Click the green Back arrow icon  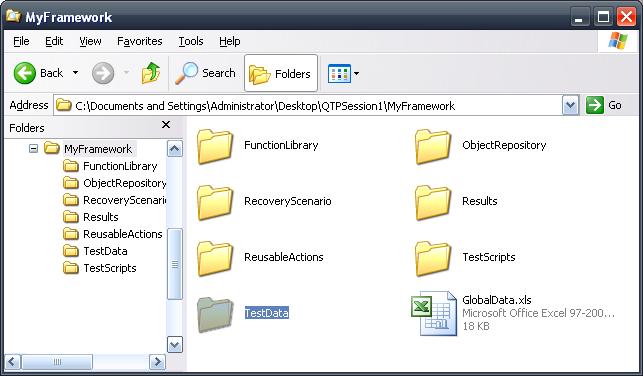pyautogui.click(x=25, y=73)
